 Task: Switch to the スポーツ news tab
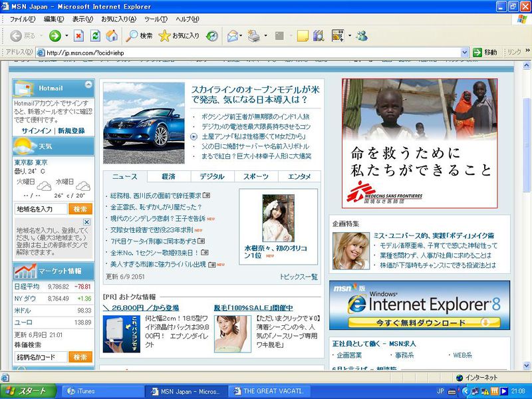coord(256,176)
